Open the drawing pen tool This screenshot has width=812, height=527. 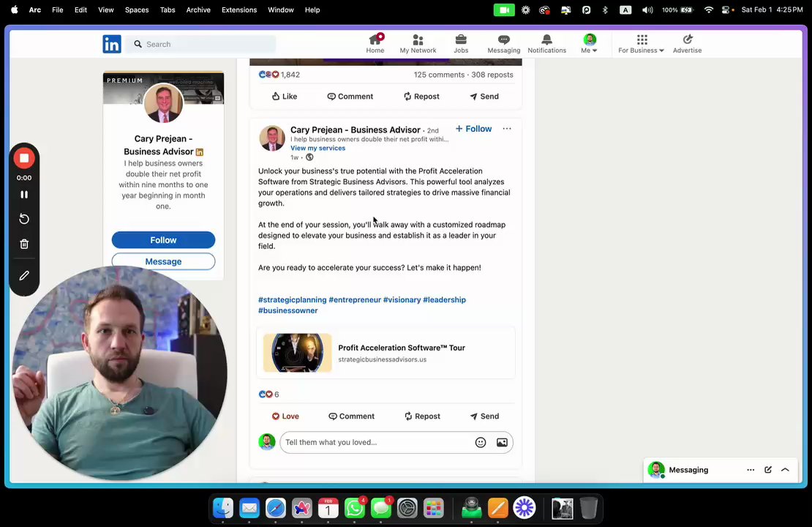point(24,276)
